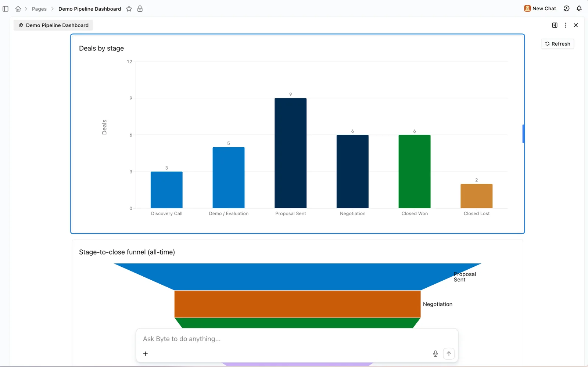Click the green Closed Won bar
The height and width of the screenshot is (367, 588).
pyautogui.click(x=415, y=172)
